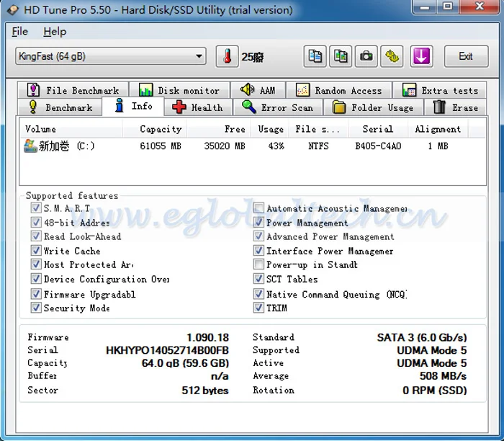
Task: Switch to the Disk monitor tab
Action: (180, 90)
